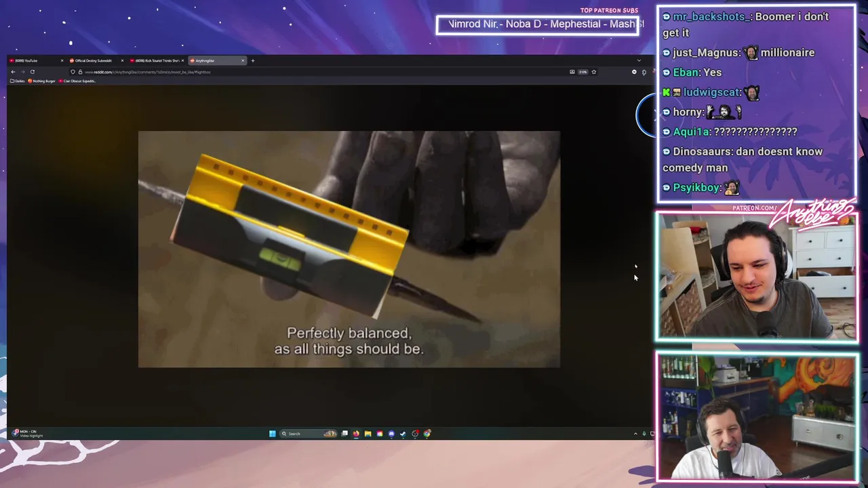
Task: Click username Eban in chat
Action: [686, 72]
